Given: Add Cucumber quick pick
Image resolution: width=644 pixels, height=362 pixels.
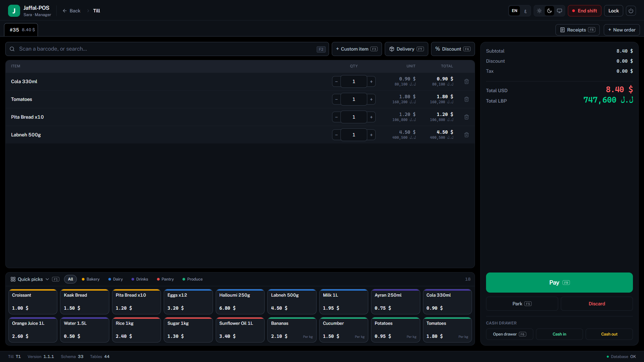Looking at the screenshot, I should 344,330.
